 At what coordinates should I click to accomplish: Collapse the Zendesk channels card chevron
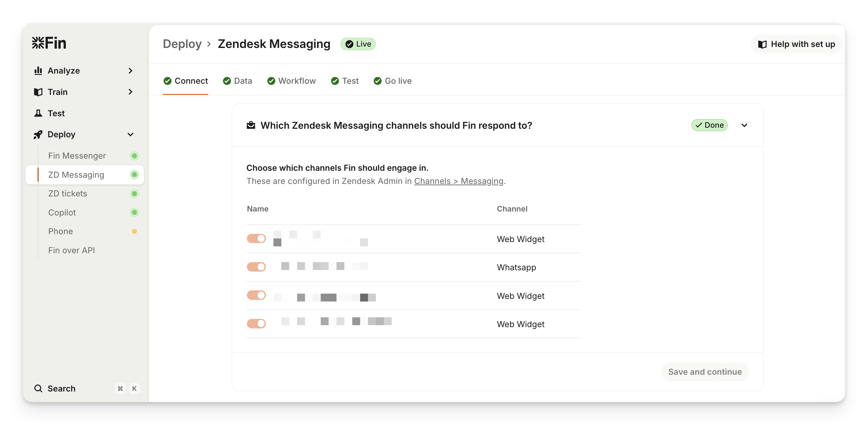[x=744, y=125]
